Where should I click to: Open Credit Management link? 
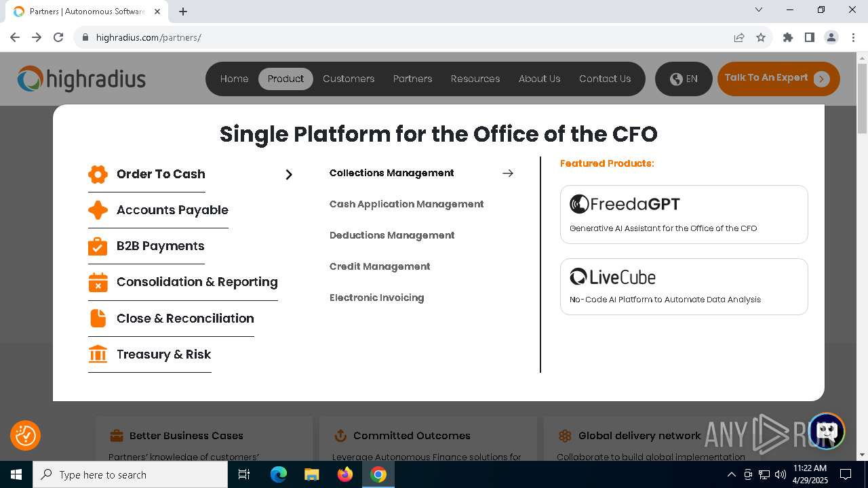pos(380,266)
